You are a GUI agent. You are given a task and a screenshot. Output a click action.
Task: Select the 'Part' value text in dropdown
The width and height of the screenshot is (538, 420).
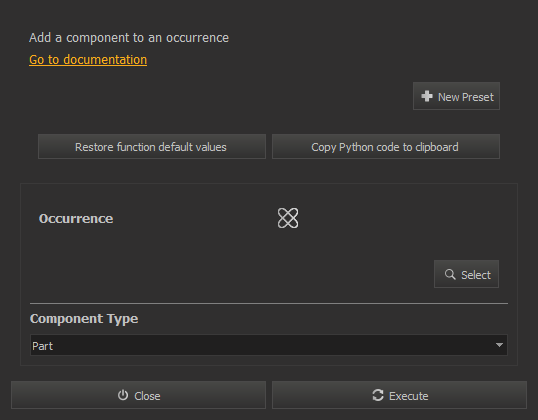[43, 346]
